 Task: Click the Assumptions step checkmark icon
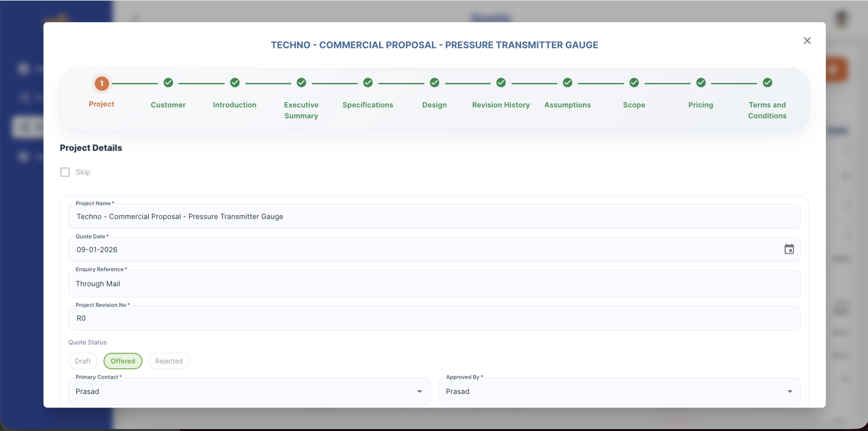coord(567,83)
